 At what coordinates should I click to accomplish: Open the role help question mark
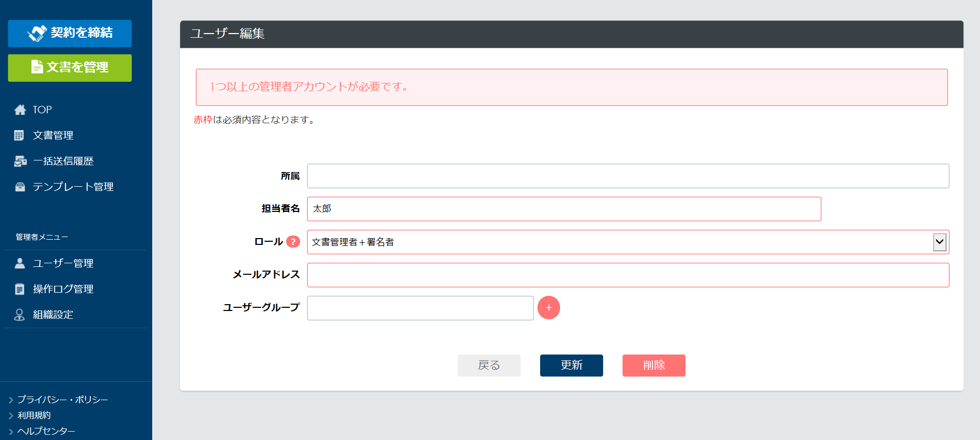[x=293, y=242]
